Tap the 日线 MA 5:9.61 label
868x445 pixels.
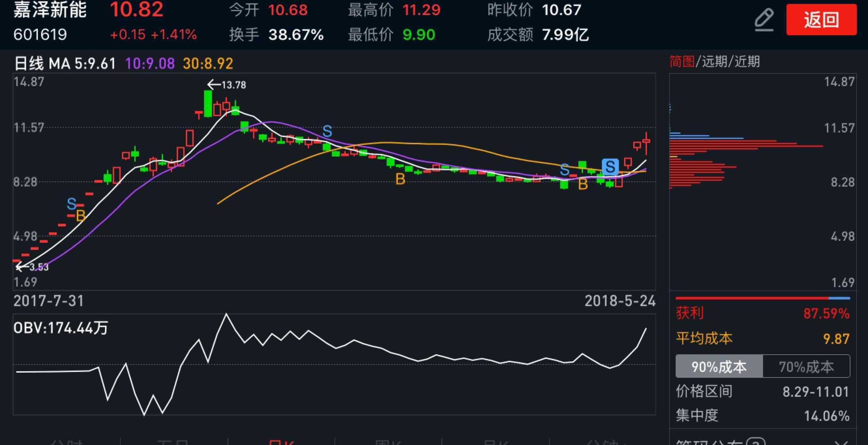[65, 63]
